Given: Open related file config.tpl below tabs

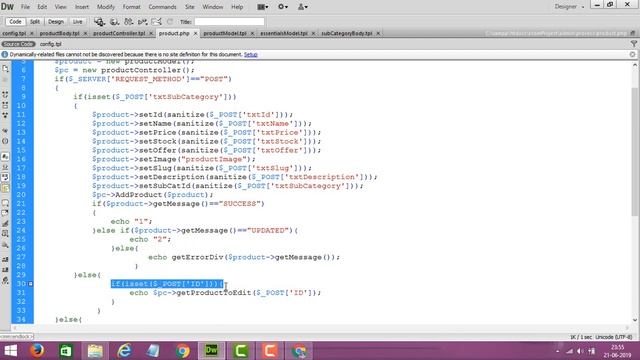Looking at the screenshot, I should (x=51, y=44).
